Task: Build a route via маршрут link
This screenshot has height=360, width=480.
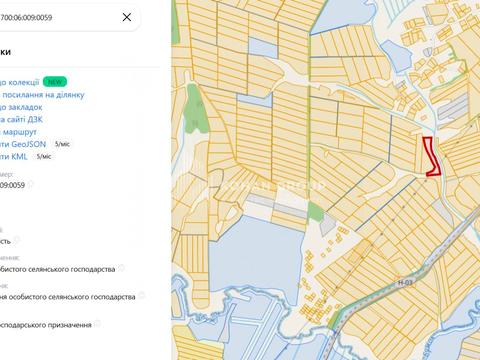Action: click(18, 132)
